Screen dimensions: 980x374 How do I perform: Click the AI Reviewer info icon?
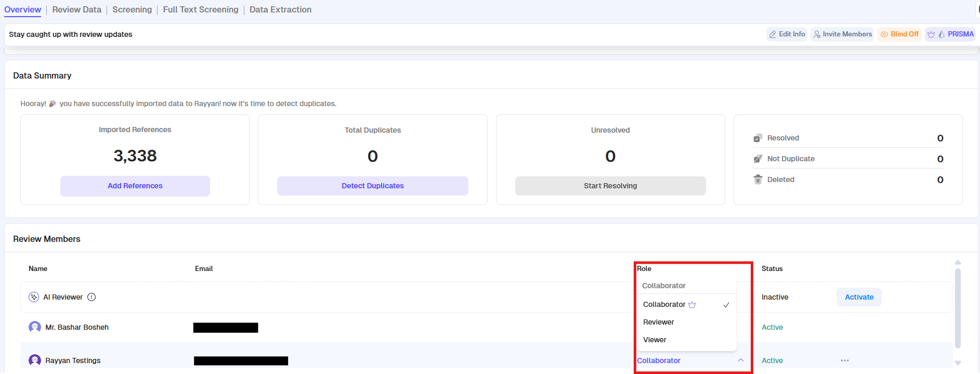tap(92, 297)
